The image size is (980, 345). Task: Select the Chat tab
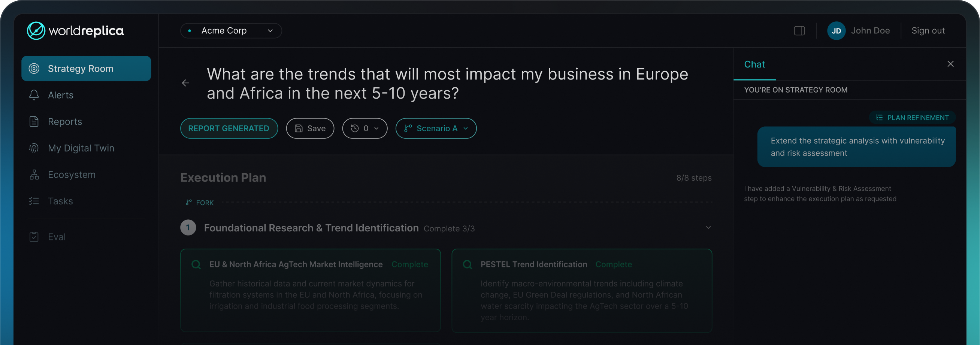[754, 64]
